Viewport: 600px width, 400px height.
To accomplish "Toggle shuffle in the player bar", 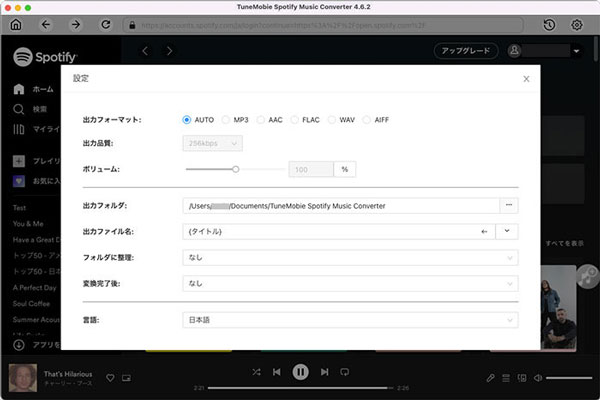I will point(256,372).
